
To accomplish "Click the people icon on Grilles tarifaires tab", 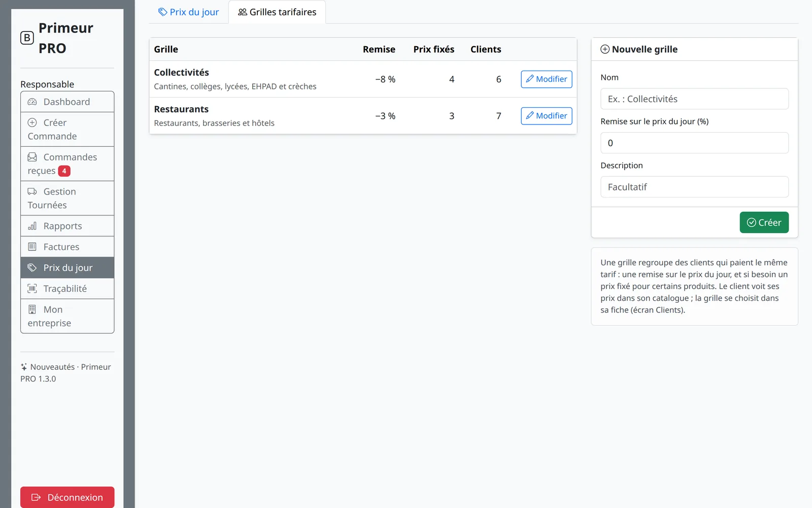I will point(243,12).
